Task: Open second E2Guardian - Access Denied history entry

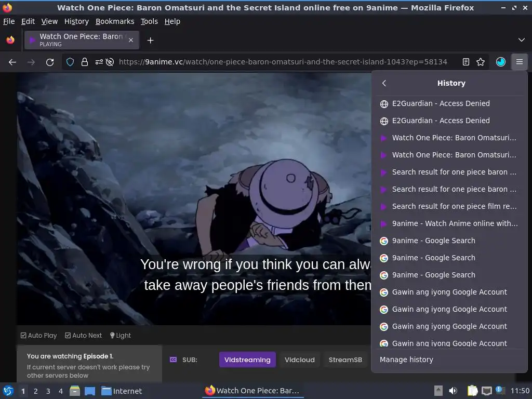Action: (449, 121)
